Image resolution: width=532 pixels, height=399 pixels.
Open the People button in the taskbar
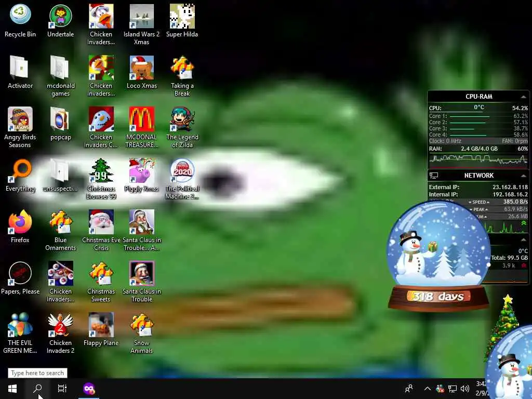click(x=409, y=389)
